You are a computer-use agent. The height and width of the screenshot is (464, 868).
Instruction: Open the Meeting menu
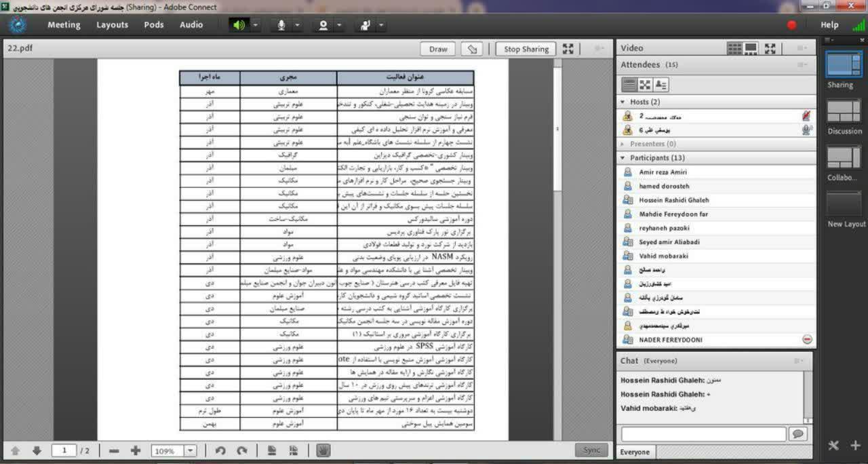(64, 25)
